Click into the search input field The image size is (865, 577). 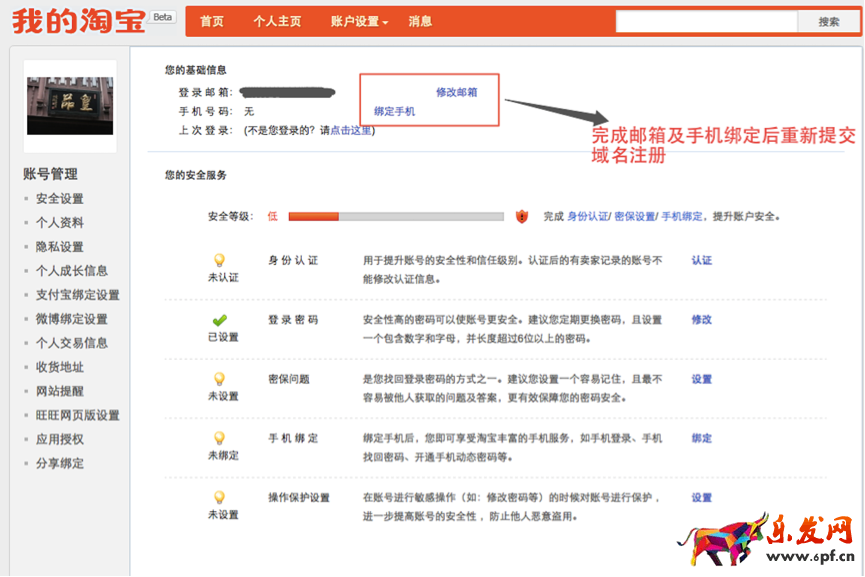coord(706,22)
